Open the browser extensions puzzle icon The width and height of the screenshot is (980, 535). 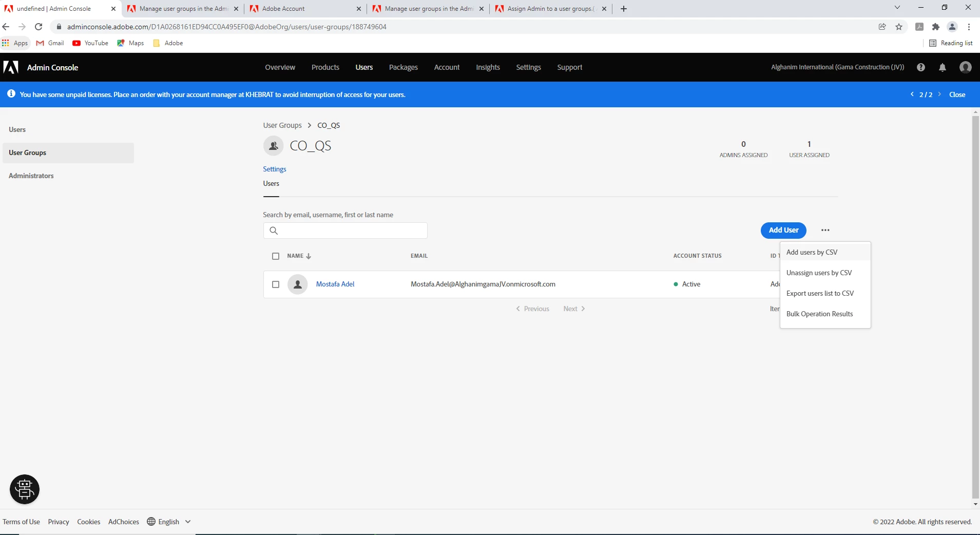[x=936, y=27]
